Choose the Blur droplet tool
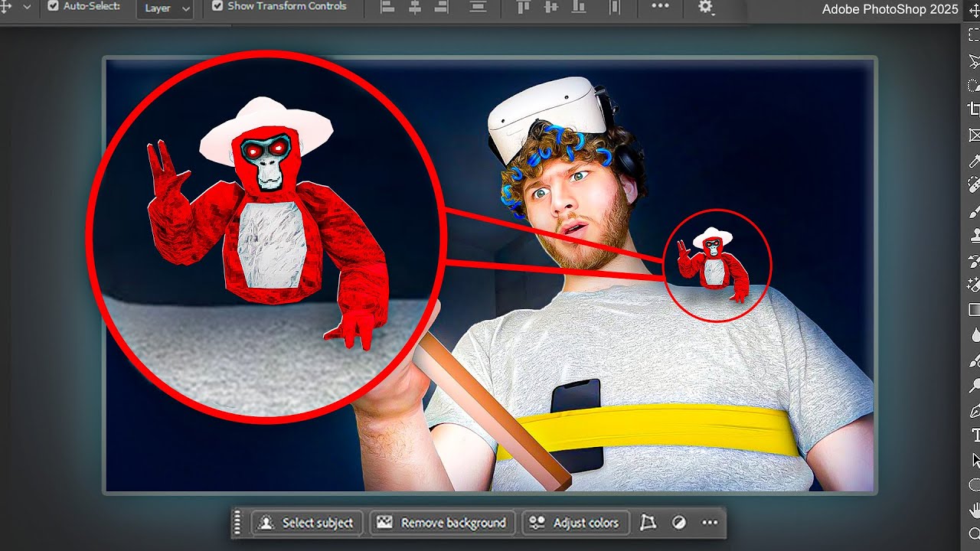980x551 pixels. point(974,334)
